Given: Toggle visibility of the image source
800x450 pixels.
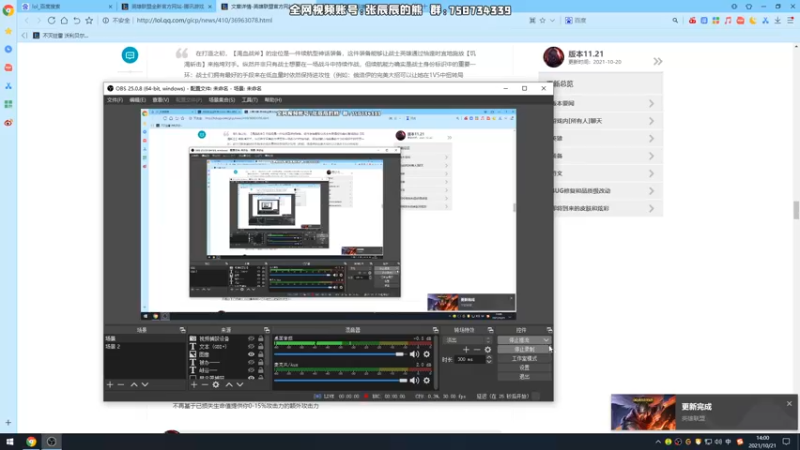Looking at the screenshot, I should pyautogui.click(x=251, y=354).
